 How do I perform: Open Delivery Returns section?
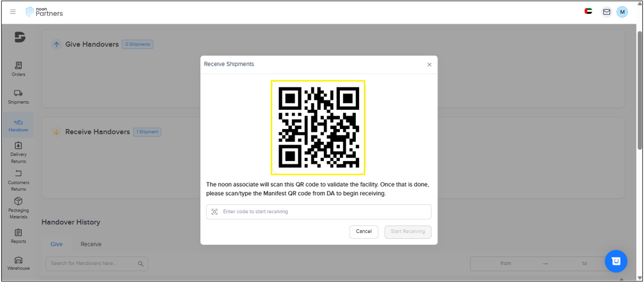click(19, 152)
